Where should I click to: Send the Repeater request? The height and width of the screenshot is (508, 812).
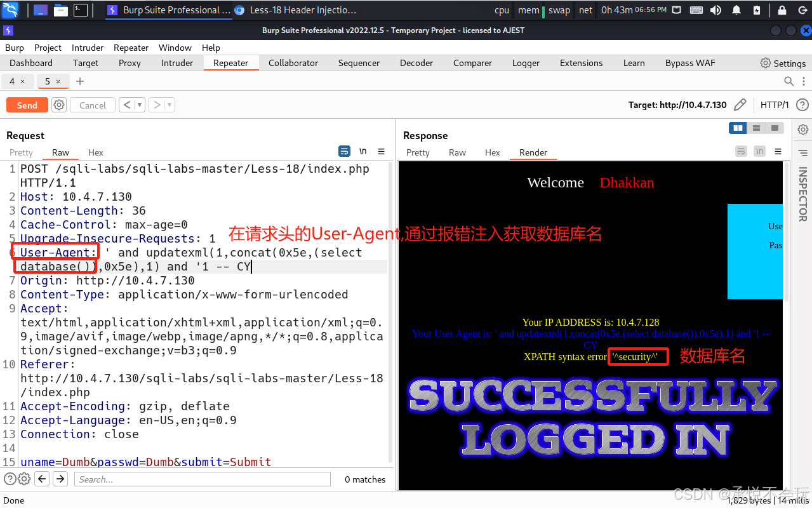[27, 105]
